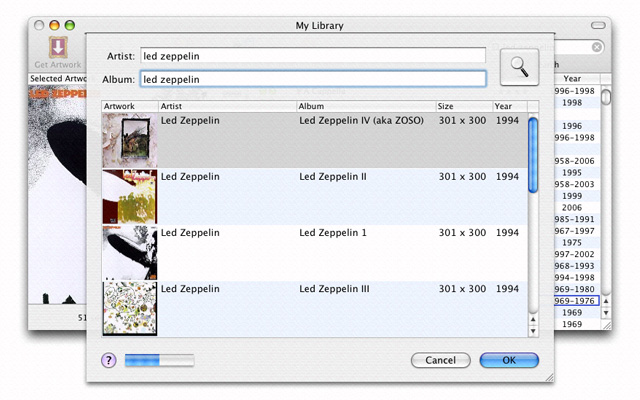
Task: Click the Get Artwork toolbar icon
Action: click(x=57, y=50)
